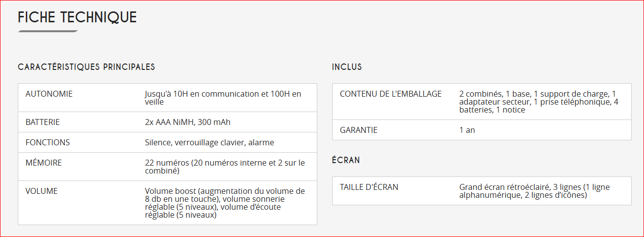Select the GARANTIE row label
Viewport: 644px width, 237px height.
(358, 130)
